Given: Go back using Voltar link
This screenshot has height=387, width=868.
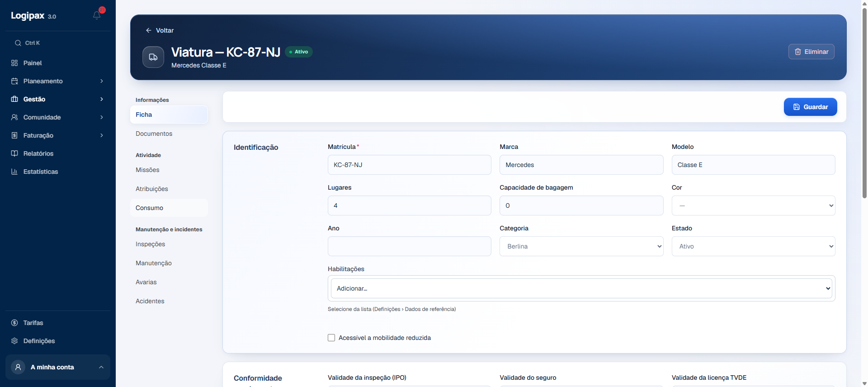Looking at the screenshot, I should [160, 30].
